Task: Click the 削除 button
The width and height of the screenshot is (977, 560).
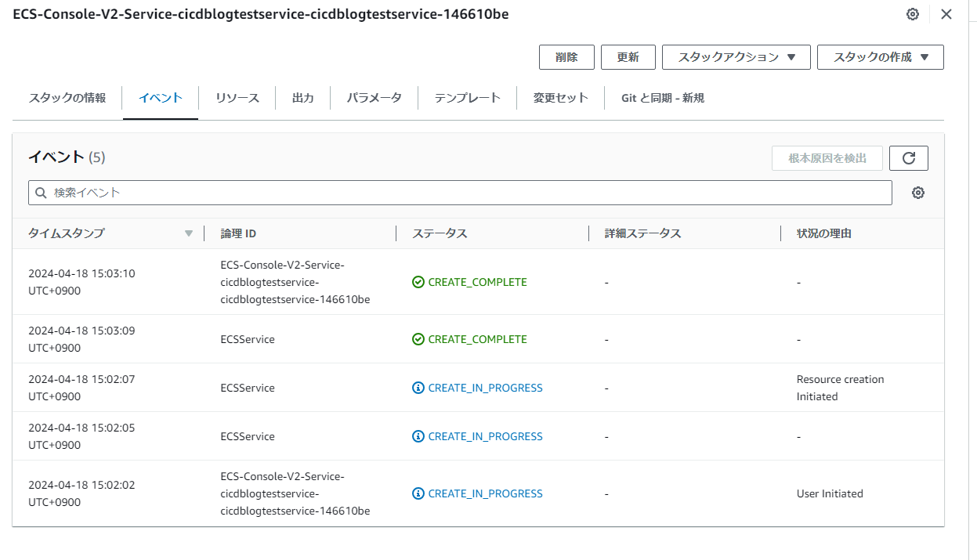Action: [x=566, y=57]
